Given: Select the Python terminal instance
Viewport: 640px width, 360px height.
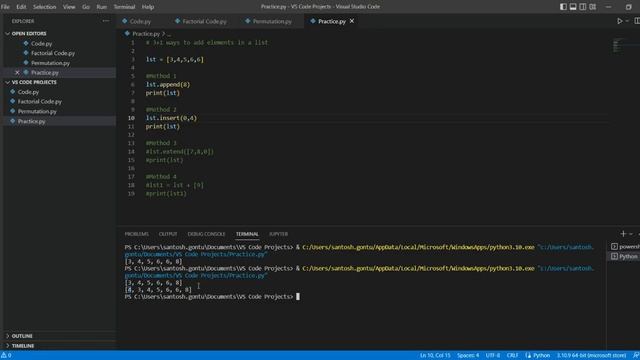Looking at the screenshot, I should click(624, 256).
